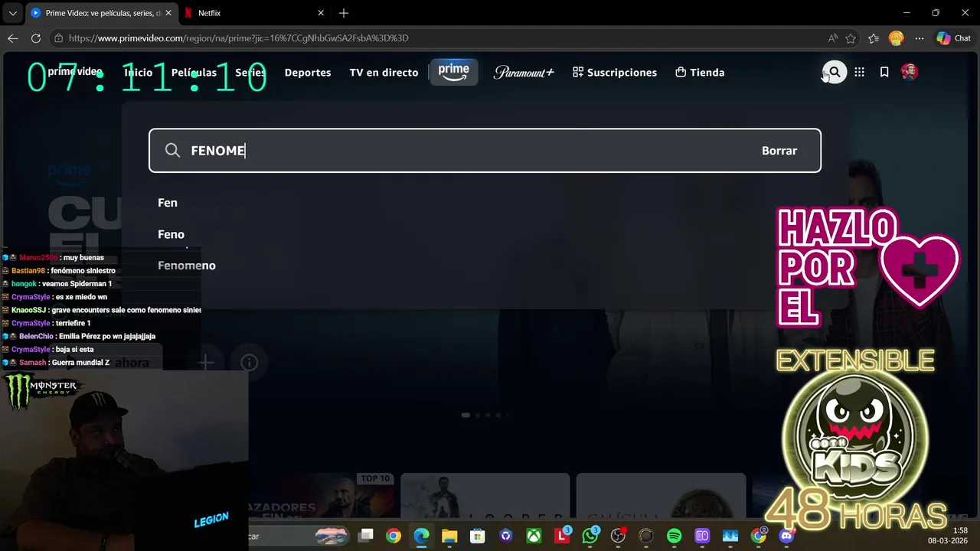Click the magnifier inside the search box

tap(172, 151)
